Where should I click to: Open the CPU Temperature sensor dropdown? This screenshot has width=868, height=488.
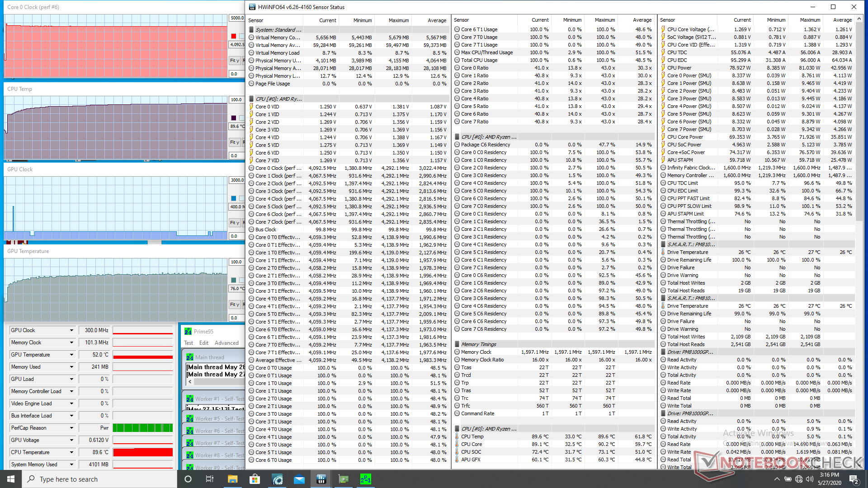[x=71, y=452]
